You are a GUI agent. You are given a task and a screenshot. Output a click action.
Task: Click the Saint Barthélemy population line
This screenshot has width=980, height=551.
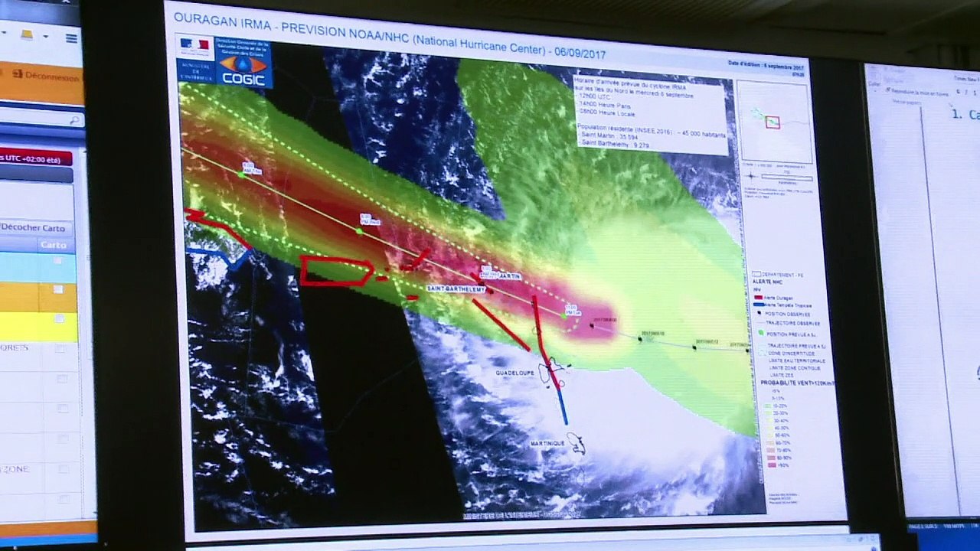616,143
